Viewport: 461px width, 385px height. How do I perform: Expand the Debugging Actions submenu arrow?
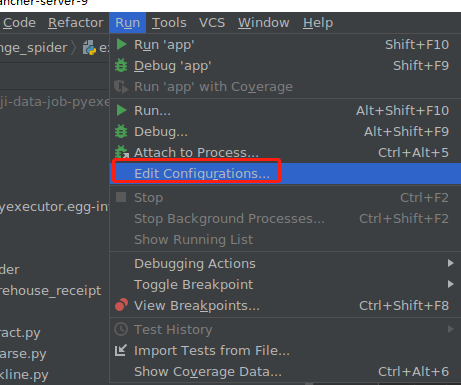[450, 263]
